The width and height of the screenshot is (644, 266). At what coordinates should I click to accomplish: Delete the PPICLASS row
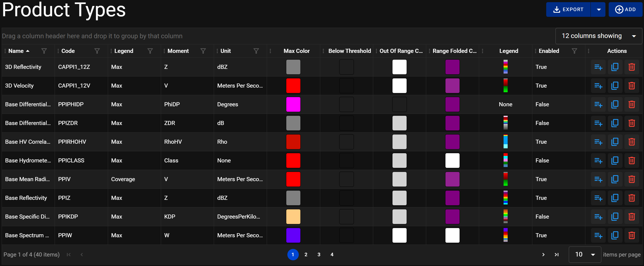(632, 161)
